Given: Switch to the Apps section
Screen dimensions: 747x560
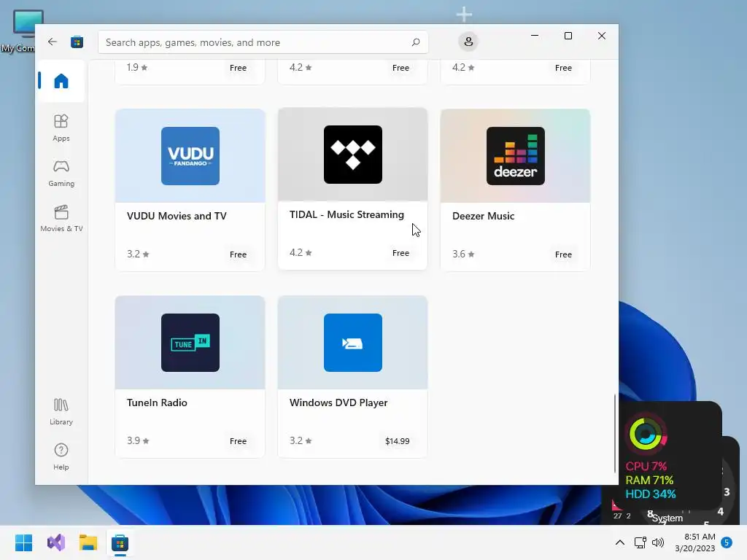Looking at the screenshot, I should pos(61,128).
